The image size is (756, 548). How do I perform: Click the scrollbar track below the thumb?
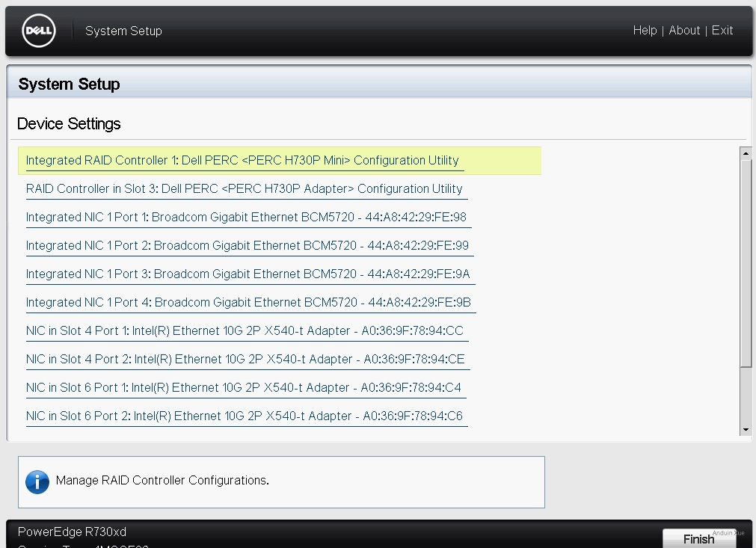[746, 396]
